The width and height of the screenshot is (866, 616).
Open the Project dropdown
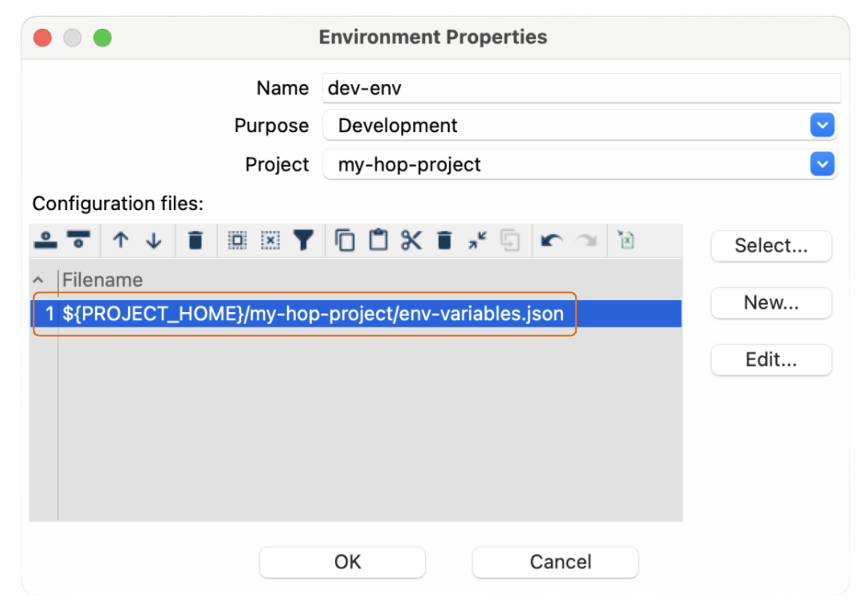[822, 164]
